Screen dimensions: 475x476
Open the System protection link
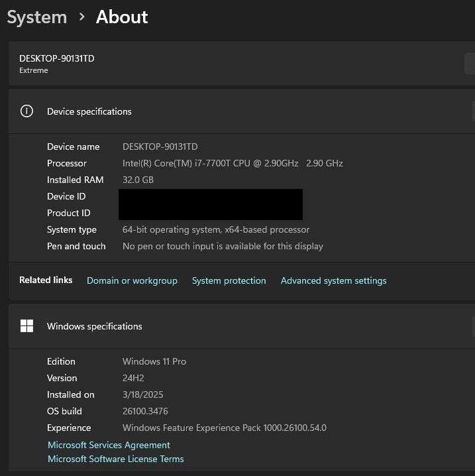(229, 281)
